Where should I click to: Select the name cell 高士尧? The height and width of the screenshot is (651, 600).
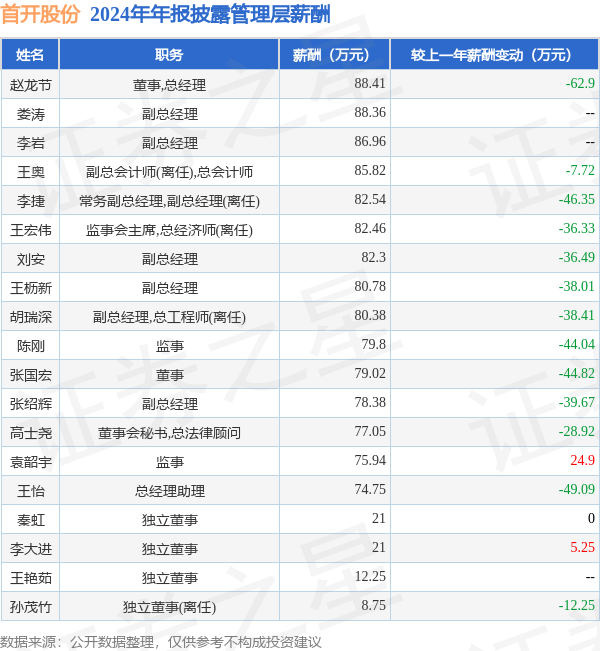31,433
